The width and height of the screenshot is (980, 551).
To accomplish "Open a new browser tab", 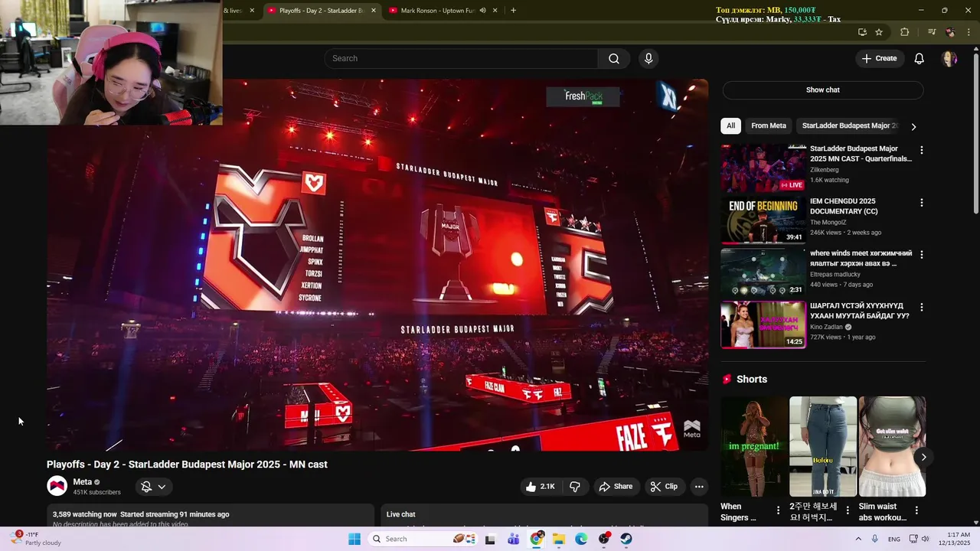I will [513, 11].
